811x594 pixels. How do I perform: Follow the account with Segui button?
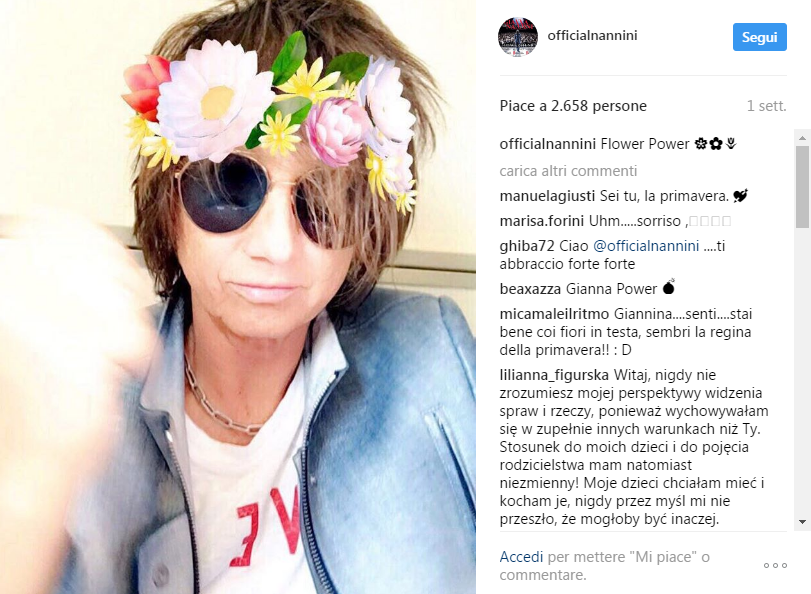759,37
